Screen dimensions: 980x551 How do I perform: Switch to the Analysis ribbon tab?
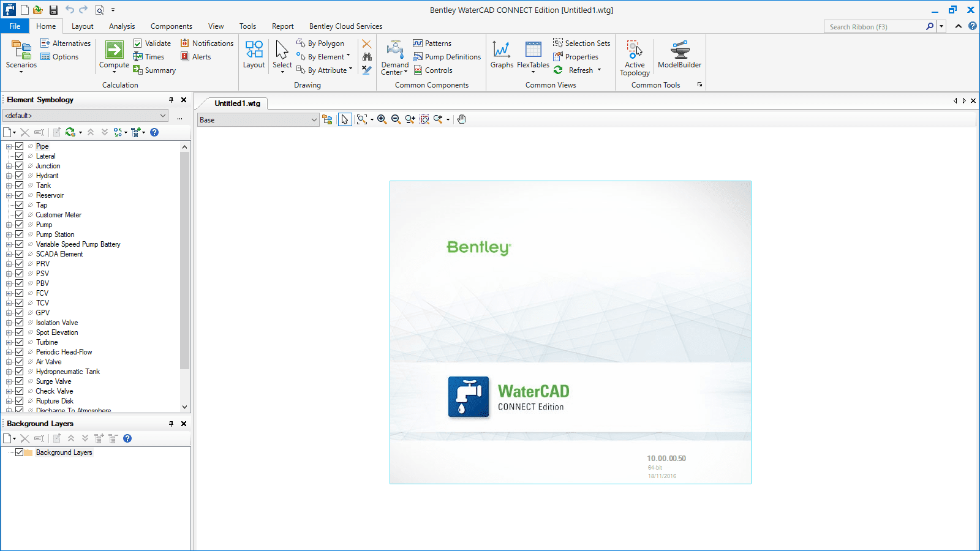point(122,26)
